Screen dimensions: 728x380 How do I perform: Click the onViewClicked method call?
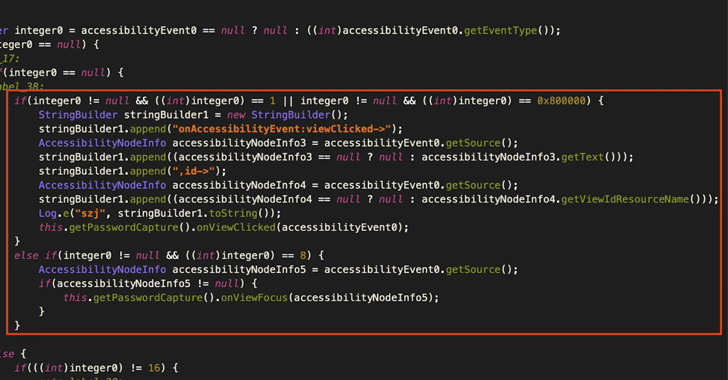[236, 227]
